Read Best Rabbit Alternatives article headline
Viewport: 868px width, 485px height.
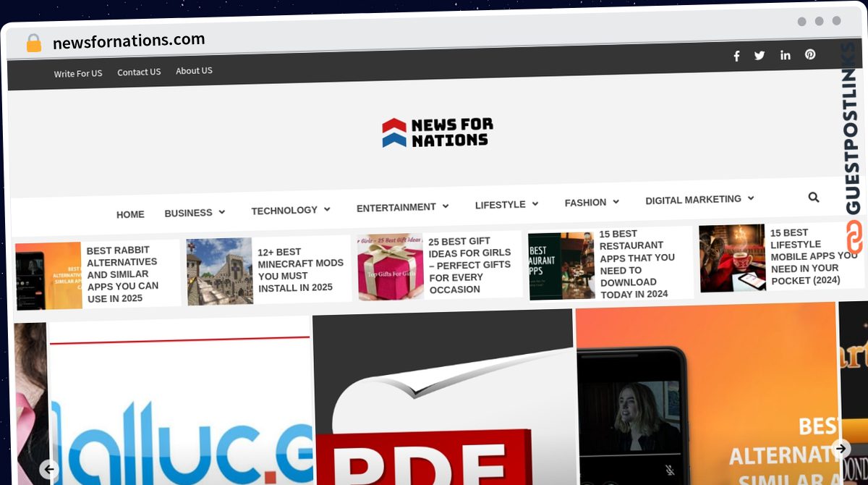(123, 274)
